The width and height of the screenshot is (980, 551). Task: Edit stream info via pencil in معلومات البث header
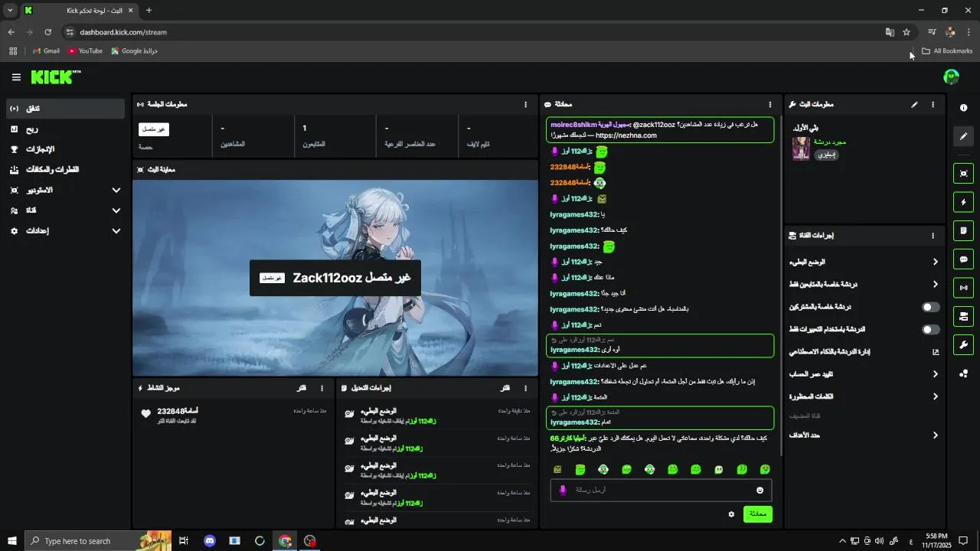(x=914, y=105)
